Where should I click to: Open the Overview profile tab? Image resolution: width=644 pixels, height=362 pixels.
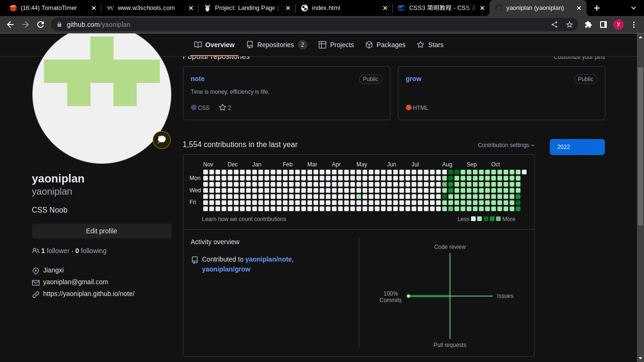click(x=215, y=45)
